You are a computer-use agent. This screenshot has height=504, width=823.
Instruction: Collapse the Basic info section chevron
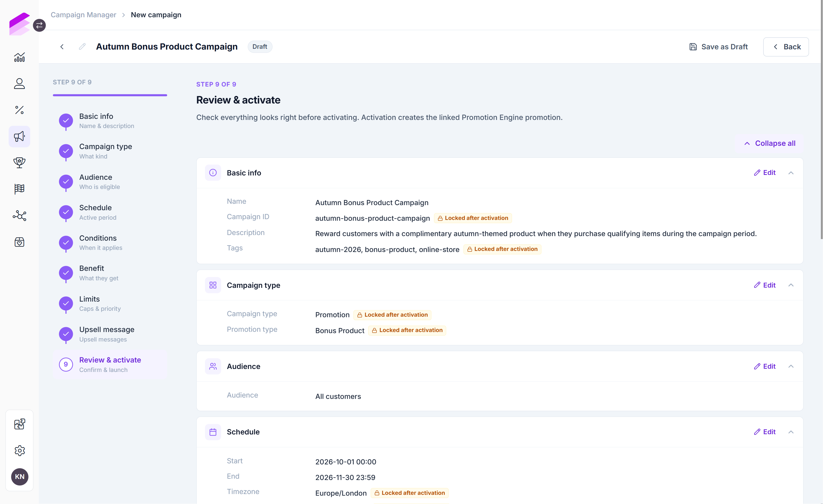pyautogui.click(x=791, y=172)
